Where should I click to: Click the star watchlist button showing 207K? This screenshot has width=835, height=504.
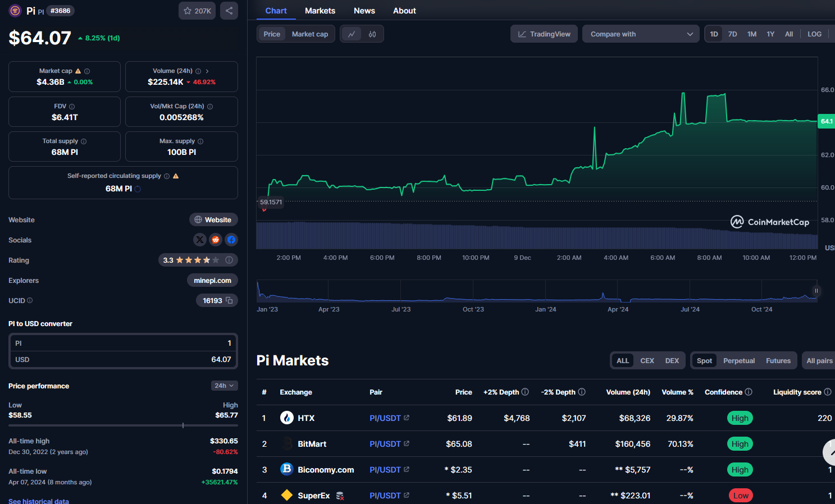pos(197,11)
